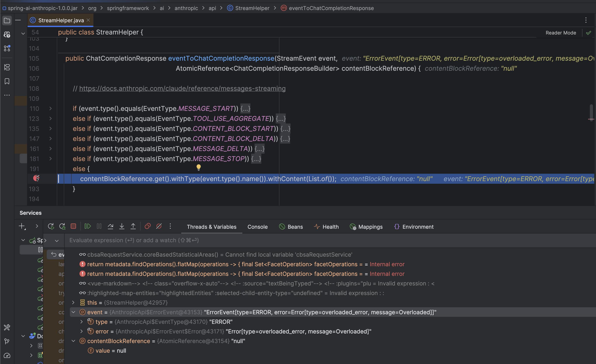Image resolution: width=596 pixels, height=364 pixels.
Task: Open the AI assistant icon in left sidebar
Action: 7,34
